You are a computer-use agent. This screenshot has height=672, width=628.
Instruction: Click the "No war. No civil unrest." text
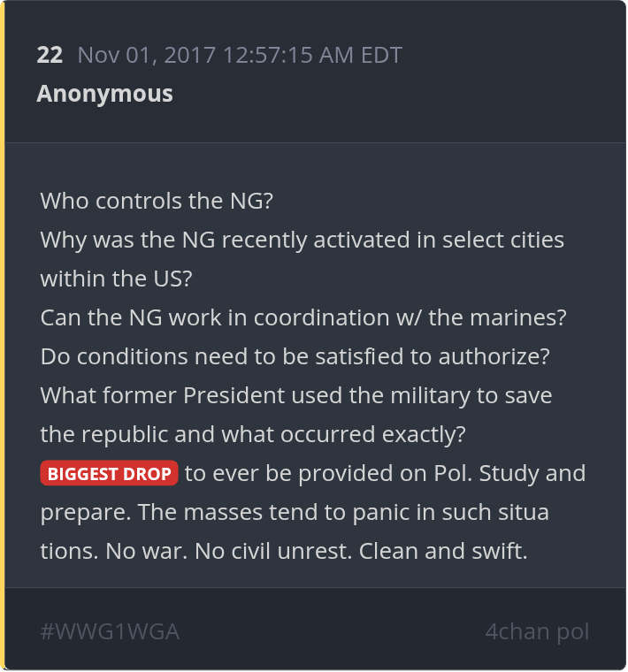tap(214, 551)
